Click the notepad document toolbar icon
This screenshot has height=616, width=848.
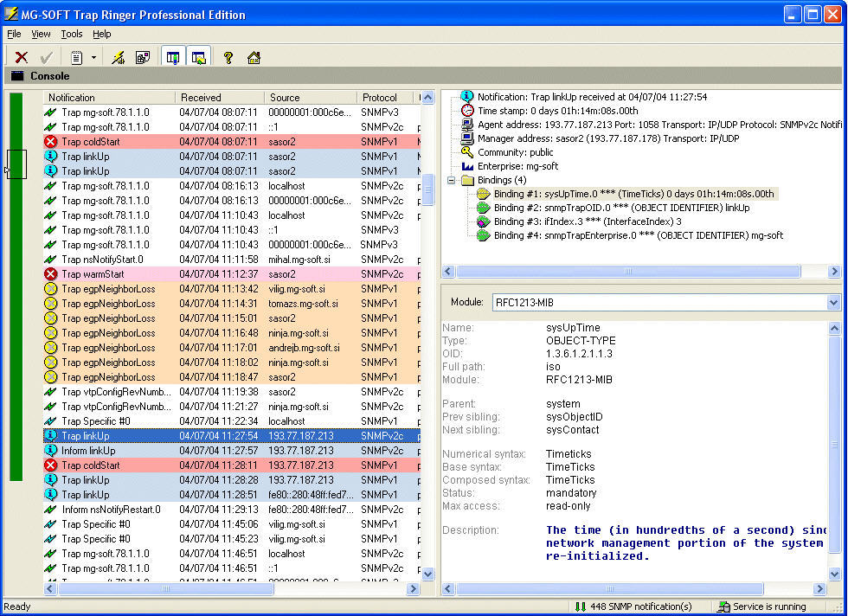pyautogui.click(x=76, y=58)
